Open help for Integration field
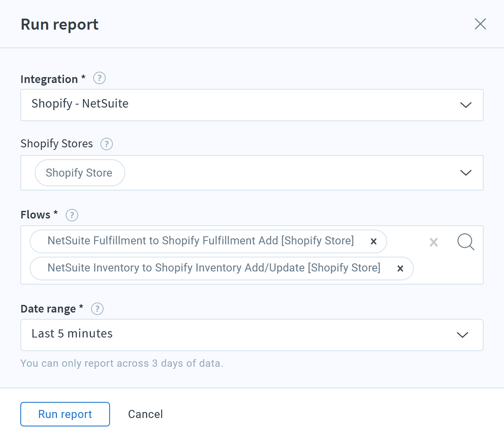The image size is (504, 440). pos(99,78)
